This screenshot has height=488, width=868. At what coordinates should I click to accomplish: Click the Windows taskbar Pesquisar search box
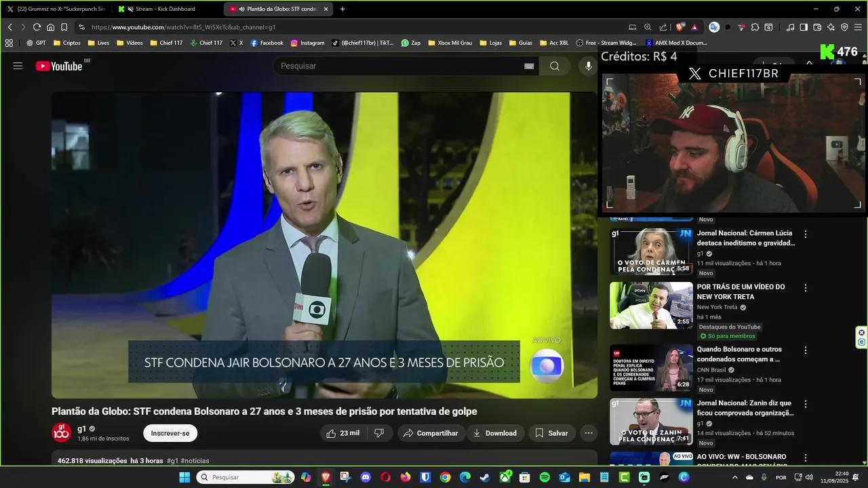(245, 477)
